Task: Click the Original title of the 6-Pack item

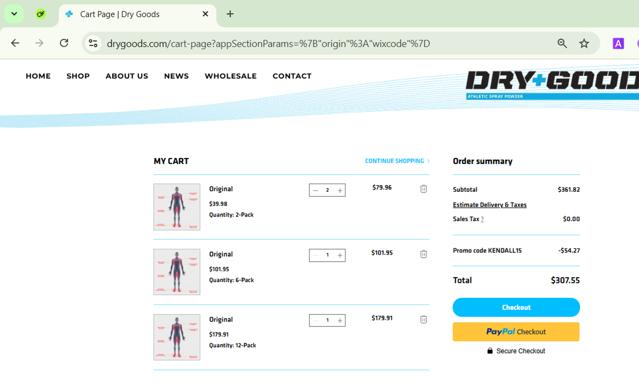Action: pos(221,254)
